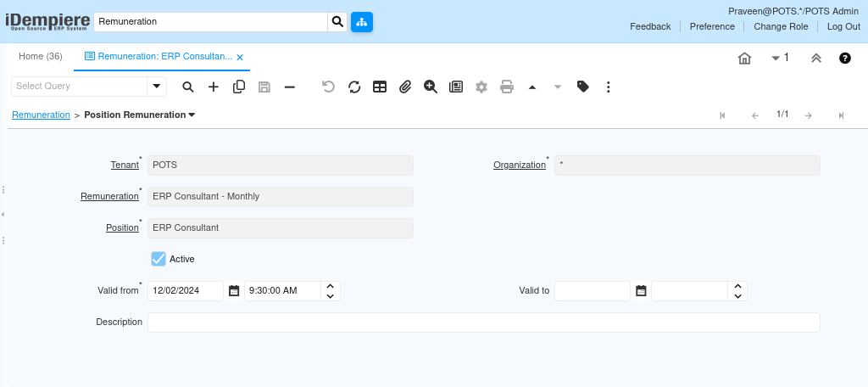Screen dimensions: 868x387
Task: Open the Valid to calendar picker
Action: pyautogui.click(x=641, y=290)
